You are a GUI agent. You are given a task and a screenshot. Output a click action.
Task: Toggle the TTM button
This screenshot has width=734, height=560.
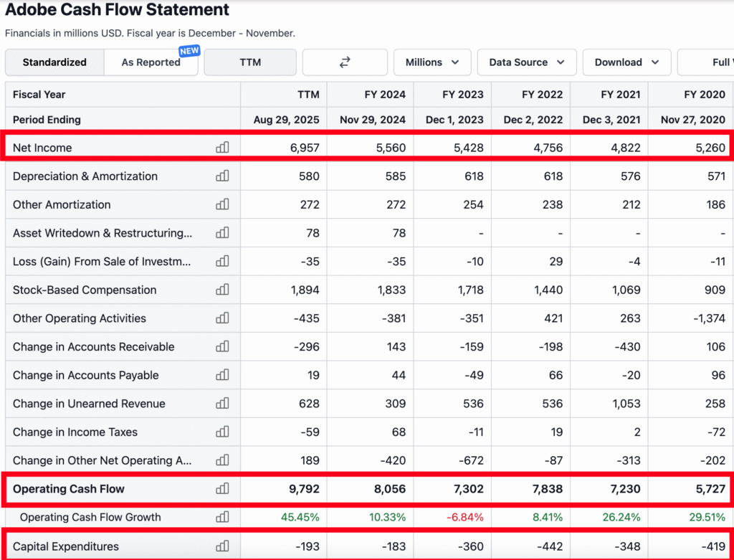pyautogui.click(x=250, y=62)
